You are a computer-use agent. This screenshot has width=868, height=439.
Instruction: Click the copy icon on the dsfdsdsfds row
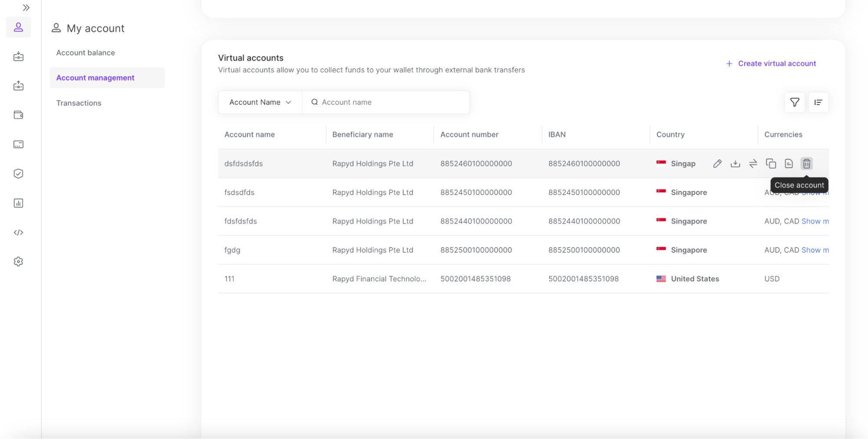point(771,164)
